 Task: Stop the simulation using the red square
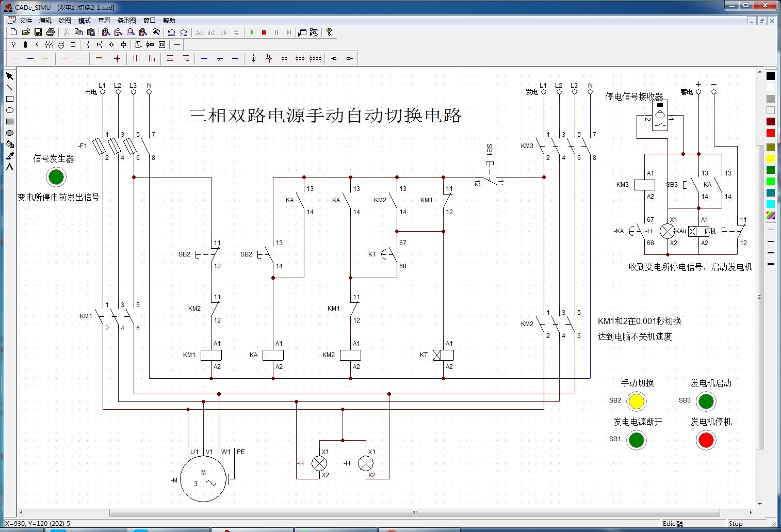point(264,33)
